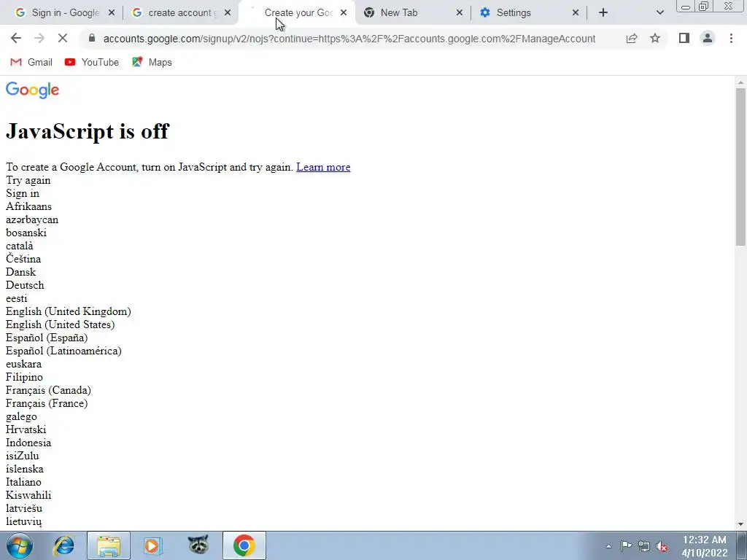Open the side panel icon
The height and width of the screenshot is (560, 747).
click(x=684, y=39)
